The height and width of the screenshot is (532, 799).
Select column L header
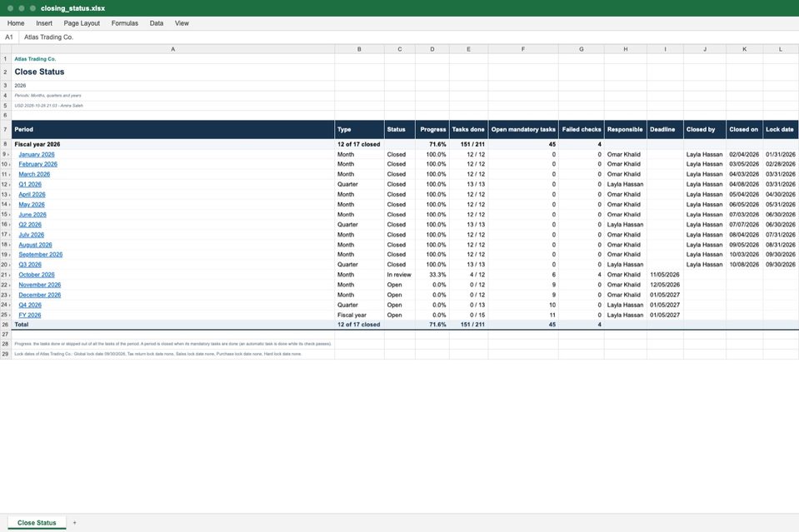coord(781,49)
